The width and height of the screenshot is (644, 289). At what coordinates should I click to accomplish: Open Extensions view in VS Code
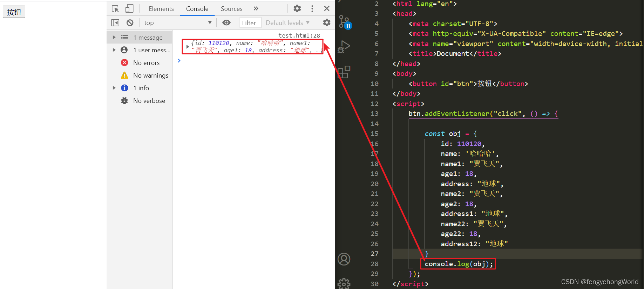pos(344,72)
